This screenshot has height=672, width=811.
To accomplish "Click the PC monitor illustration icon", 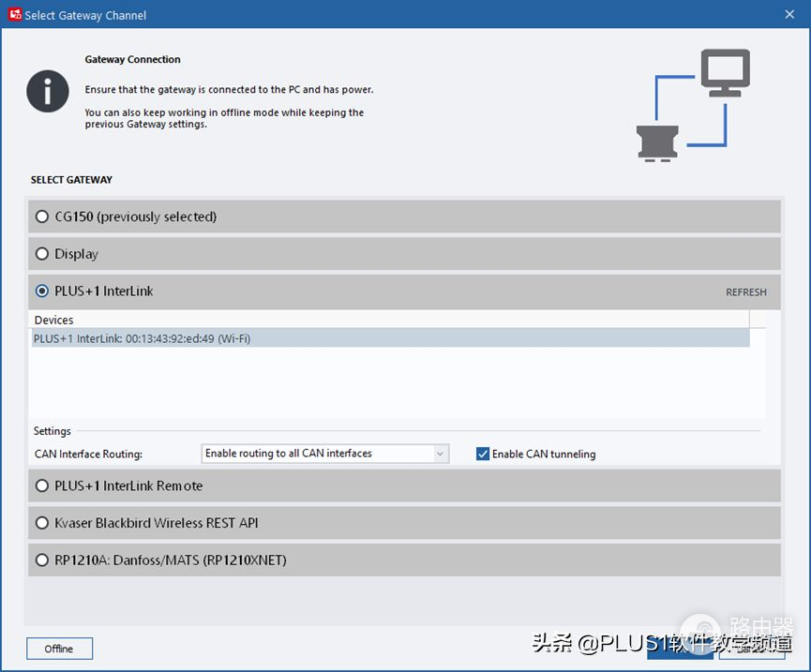I will click(x=725, y=73).
